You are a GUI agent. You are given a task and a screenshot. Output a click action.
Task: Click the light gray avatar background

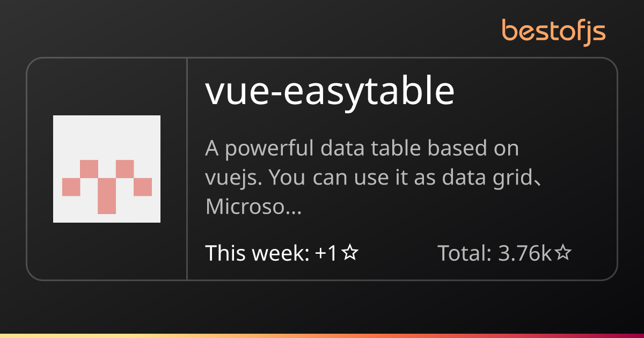click(x=107, y=134)
